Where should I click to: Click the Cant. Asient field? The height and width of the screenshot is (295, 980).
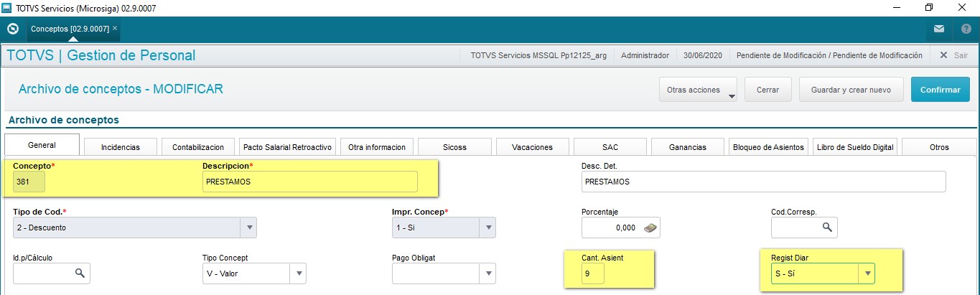[593, 273]
